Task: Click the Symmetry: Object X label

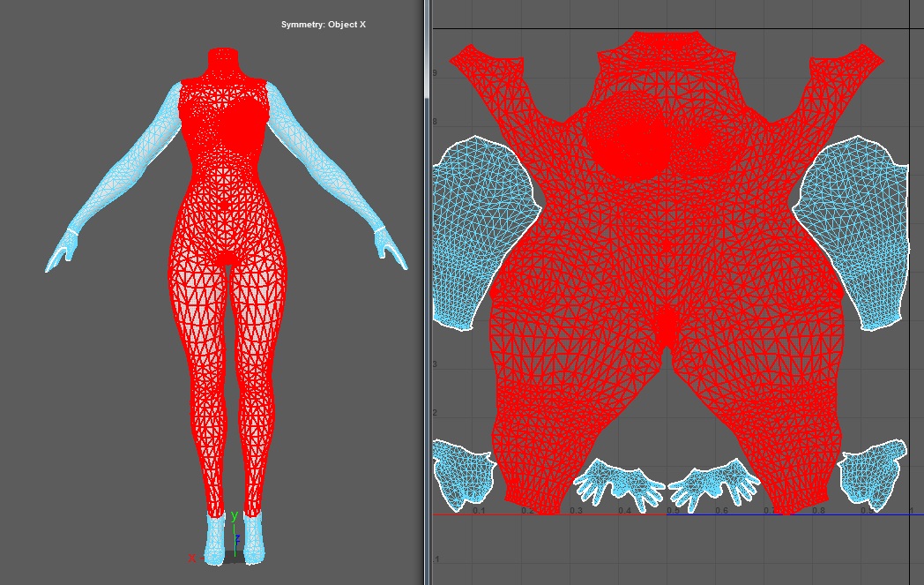Action: (323, 25)
